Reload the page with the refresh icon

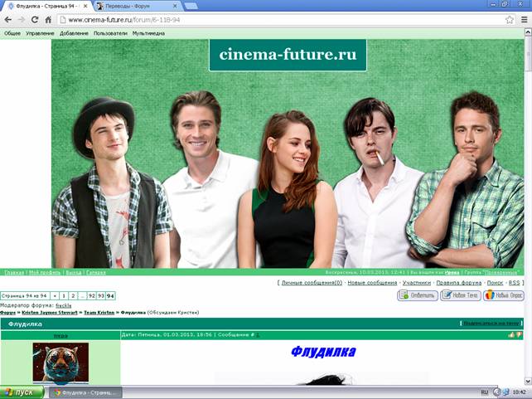coord(35,20)
